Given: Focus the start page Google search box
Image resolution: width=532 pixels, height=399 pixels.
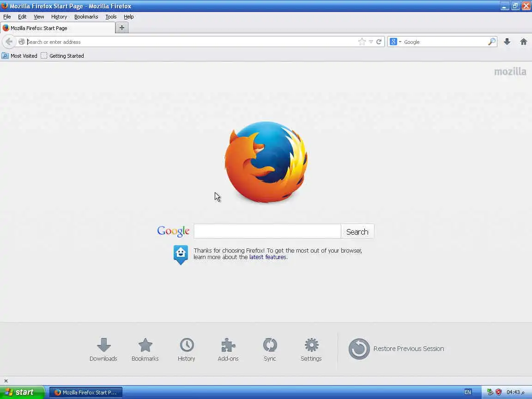Looking at the screenshot, I should tap(267, 231).
